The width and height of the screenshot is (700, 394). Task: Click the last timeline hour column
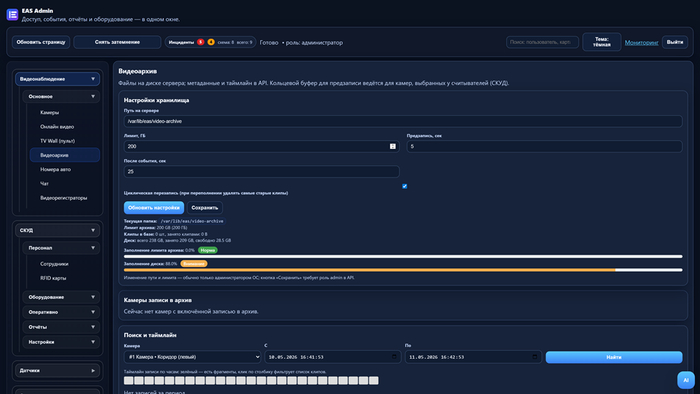374,381
